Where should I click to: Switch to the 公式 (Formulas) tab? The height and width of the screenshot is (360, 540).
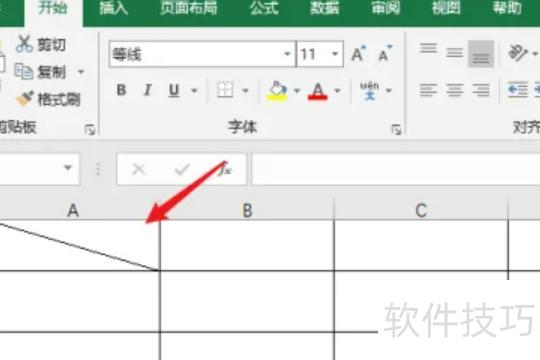click(x=264, y=9)
